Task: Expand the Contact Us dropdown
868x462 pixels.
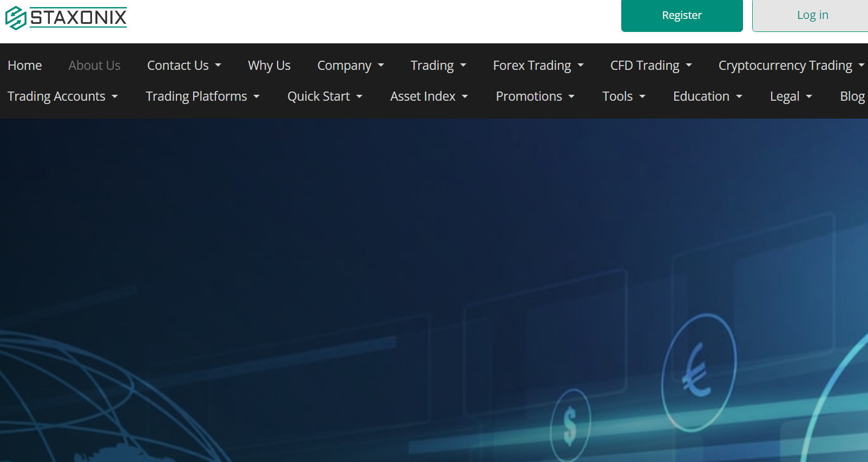Action: (x=184, y=66)
